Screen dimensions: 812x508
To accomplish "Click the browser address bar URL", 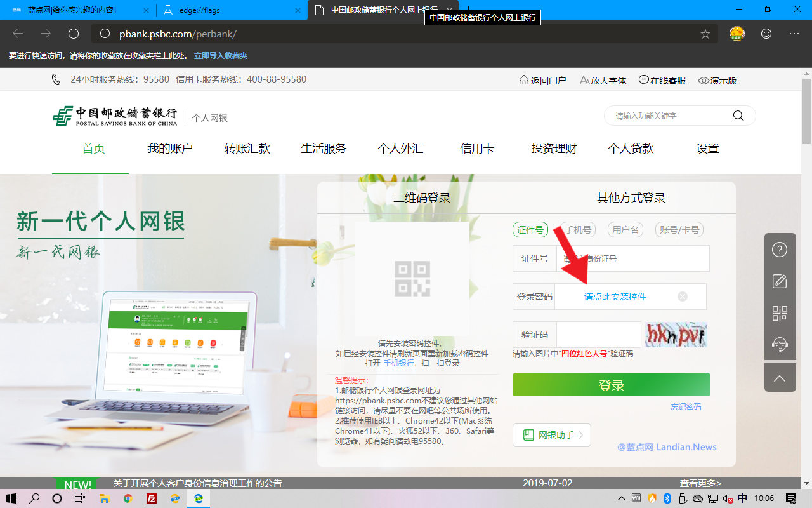I will pyautogui.click(x=178, y=34).
